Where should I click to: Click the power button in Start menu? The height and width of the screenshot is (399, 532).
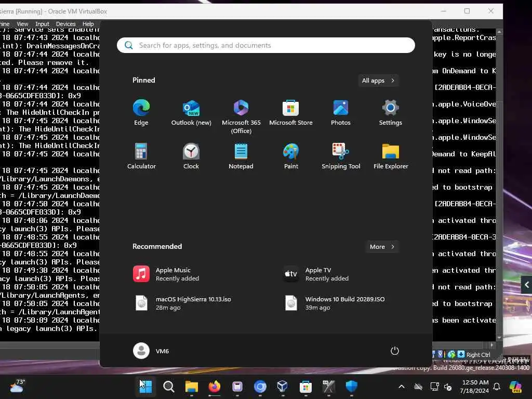point(395,351)
